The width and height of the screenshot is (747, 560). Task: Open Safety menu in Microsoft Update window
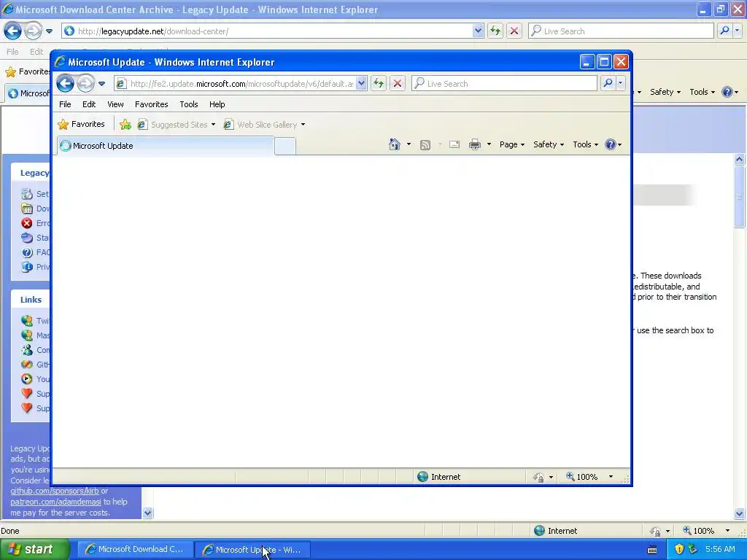(x=549, y=144)
